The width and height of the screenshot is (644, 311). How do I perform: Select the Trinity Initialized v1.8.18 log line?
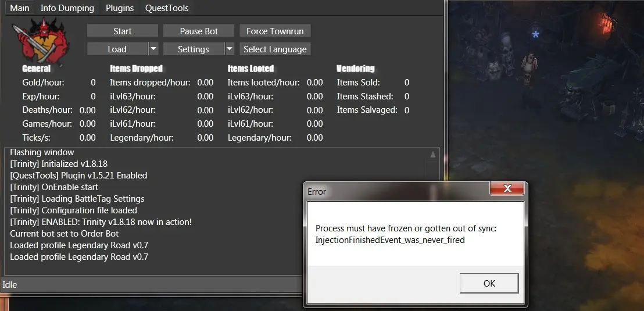click(59, 164)
